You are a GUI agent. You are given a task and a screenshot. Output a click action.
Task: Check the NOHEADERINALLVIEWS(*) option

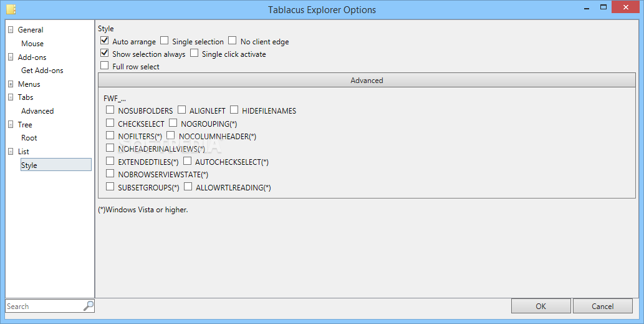tap(110, 147)
